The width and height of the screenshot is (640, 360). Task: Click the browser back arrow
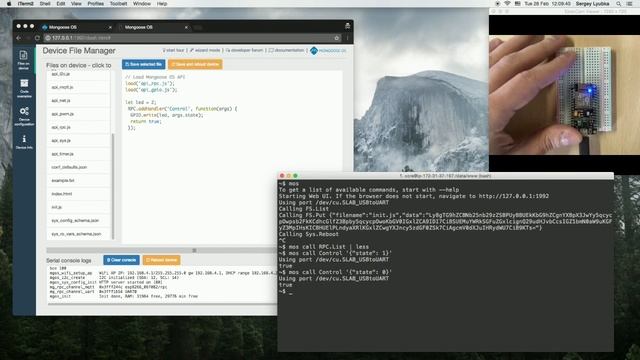pyautogui.click(x=18, y=38)
